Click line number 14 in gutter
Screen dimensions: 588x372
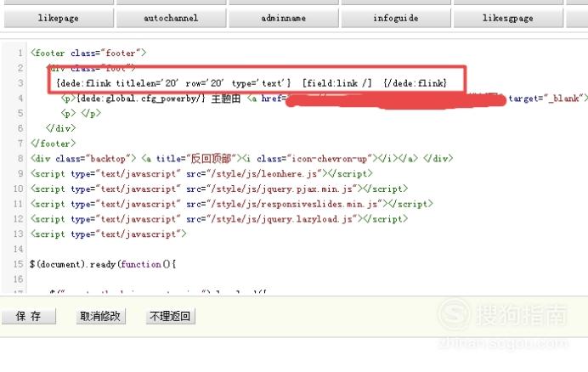pos(19,249)
